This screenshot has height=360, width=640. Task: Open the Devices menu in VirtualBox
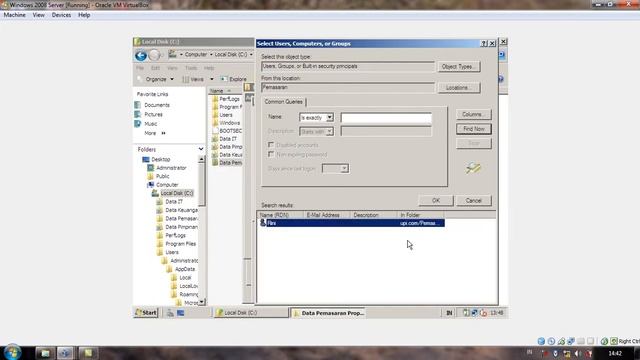[x=61, y=15]
